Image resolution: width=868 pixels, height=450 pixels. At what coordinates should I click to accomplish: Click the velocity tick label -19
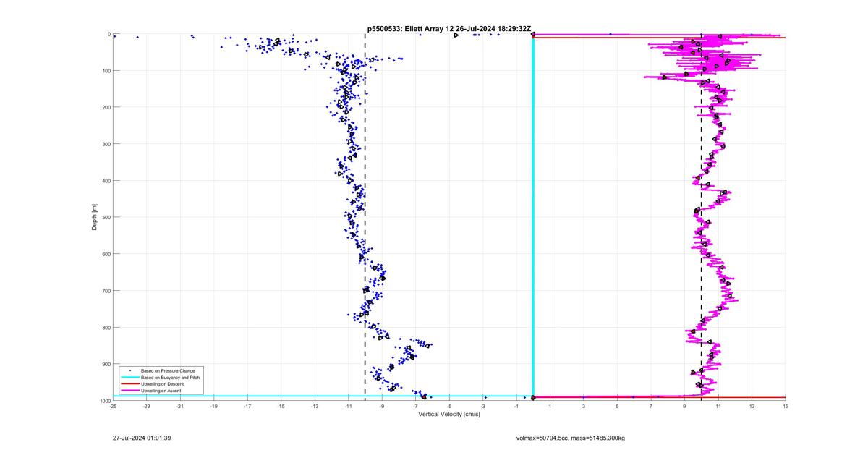click(x=214, y=407)
